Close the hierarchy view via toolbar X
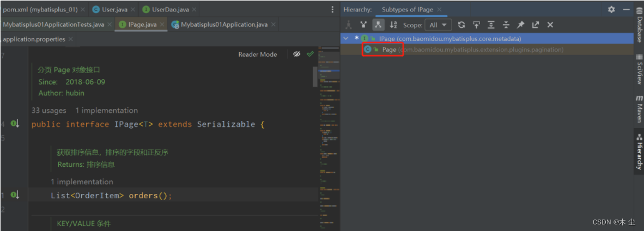 click(x=550, y=25)
